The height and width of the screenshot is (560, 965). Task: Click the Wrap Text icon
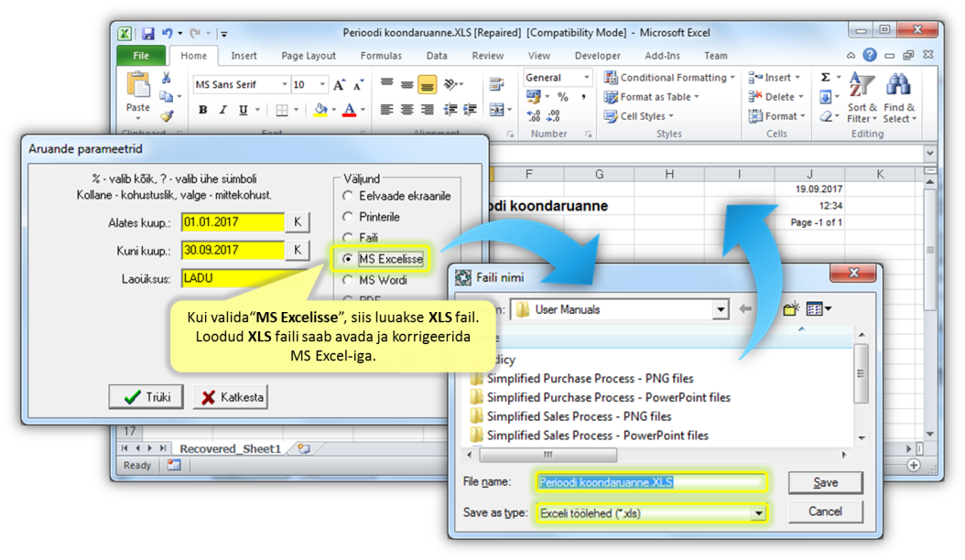click(x=496, y=84)
